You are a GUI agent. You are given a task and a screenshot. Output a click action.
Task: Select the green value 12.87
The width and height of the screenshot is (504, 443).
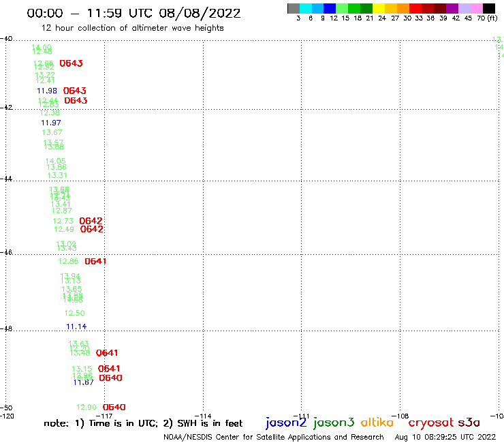(62, 211)
